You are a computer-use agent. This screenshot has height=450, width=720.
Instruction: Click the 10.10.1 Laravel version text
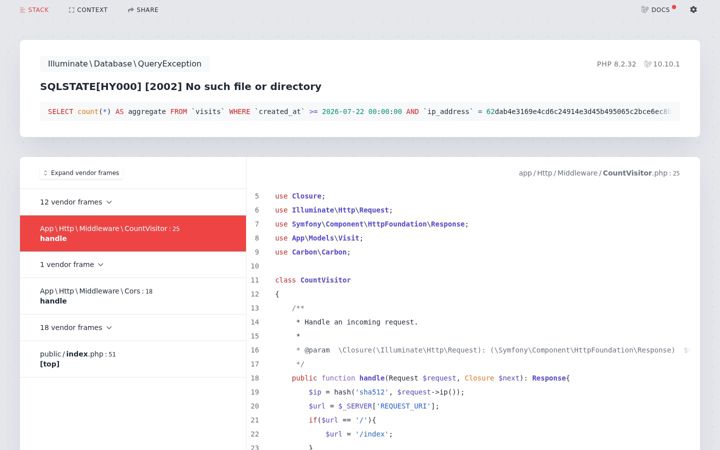[666, 64]
